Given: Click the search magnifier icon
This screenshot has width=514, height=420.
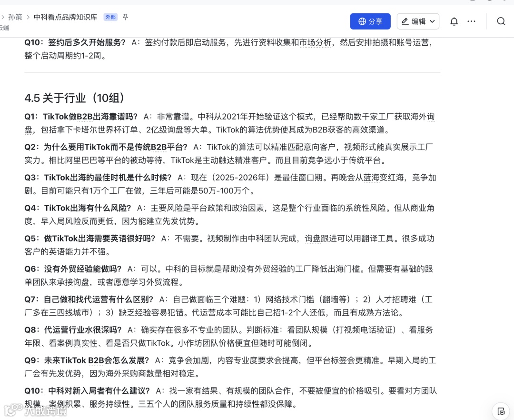Looking at the screenshot, I should (x=501, y=21).
